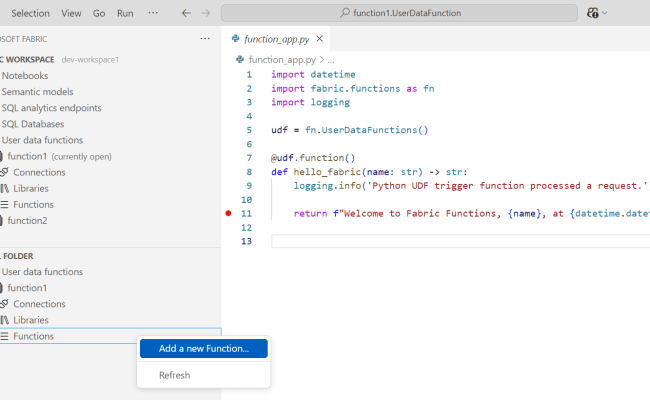Screen dimensions: 650x400
Task: Open the Copilot chat icon
Action: (x=592, y=13)
